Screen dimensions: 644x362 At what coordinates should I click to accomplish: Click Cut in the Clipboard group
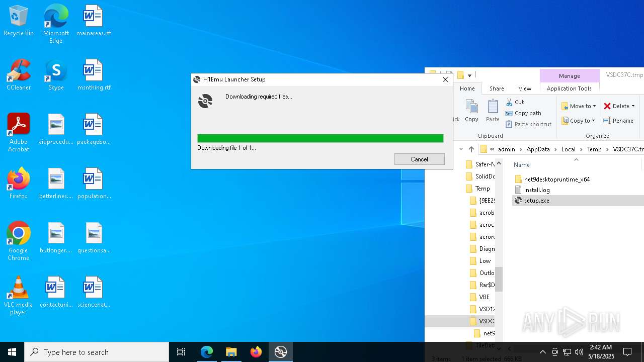pyautogui.click(x=515, y=102)
